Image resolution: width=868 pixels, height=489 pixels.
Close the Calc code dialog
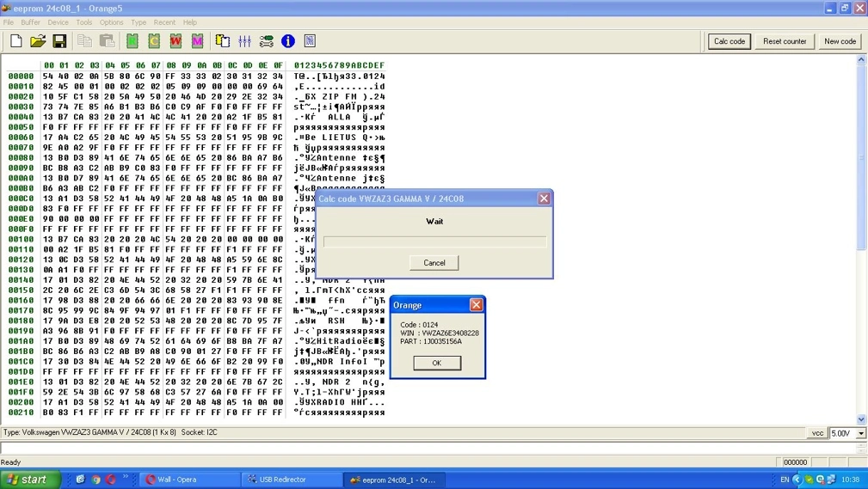point(544,198)
